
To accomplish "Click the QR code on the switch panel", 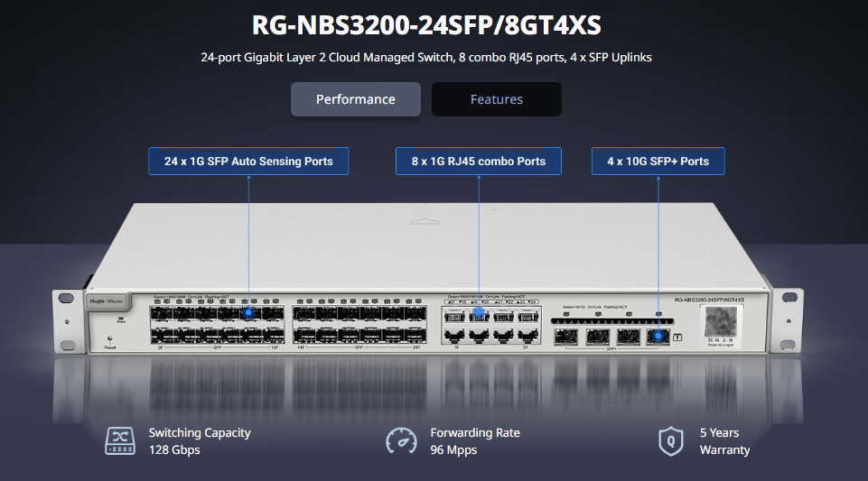I will pyautogui.click(x=721, y=322).
